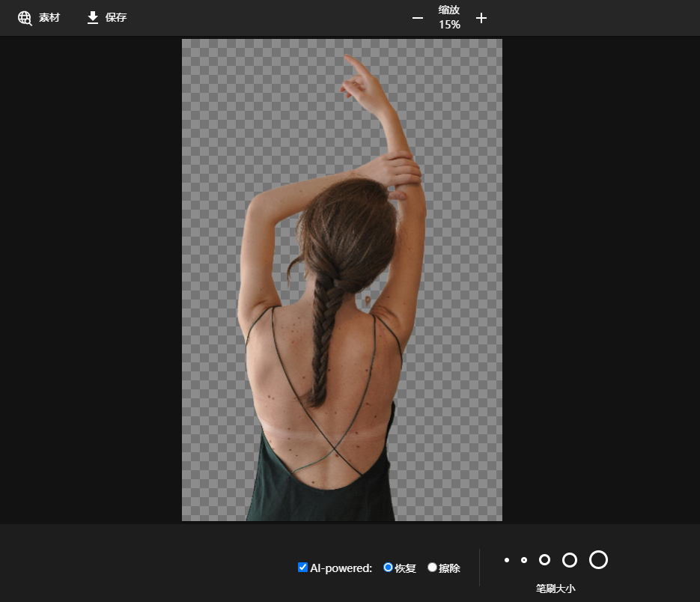The width and height of the screenshot is (700, 602).
Task: Zoom in with the plus button
Action: click(x=481, y=18)
